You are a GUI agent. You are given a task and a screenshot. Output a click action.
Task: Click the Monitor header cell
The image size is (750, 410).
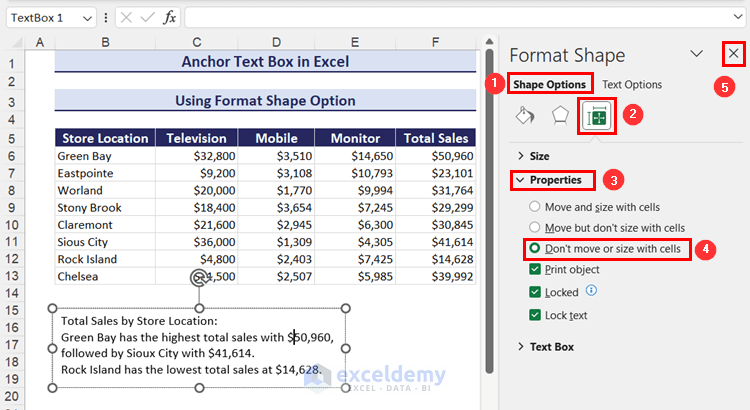pos(355,138)
